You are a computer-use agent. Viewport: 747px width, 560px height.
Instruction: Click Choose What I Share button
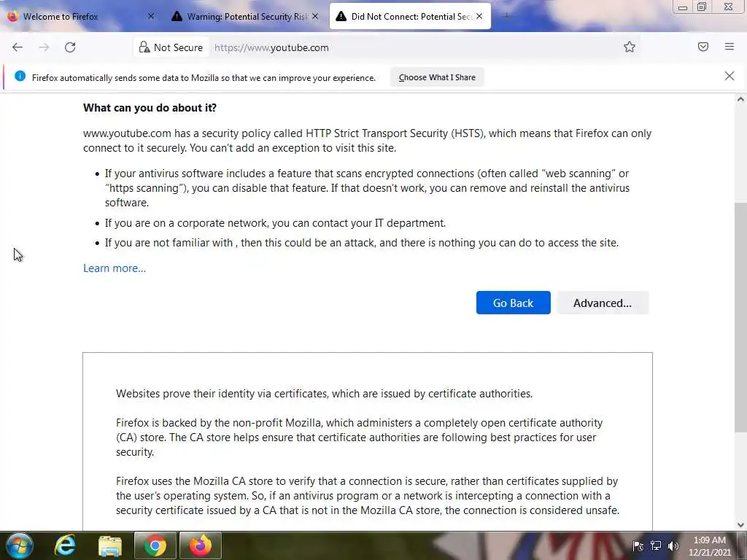pos(437,77)
